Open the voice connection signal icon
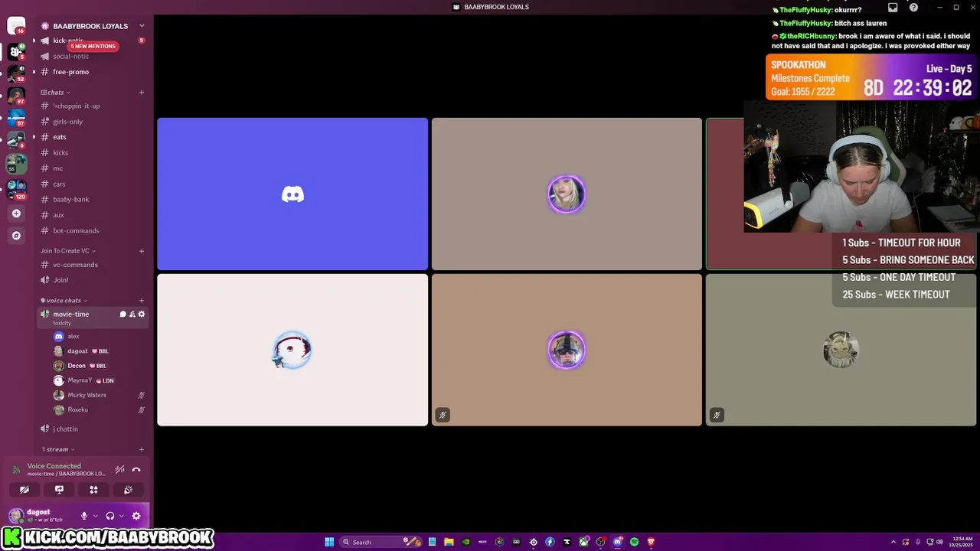The height and width of the screenshot is (551, 980). click(17, 470)
